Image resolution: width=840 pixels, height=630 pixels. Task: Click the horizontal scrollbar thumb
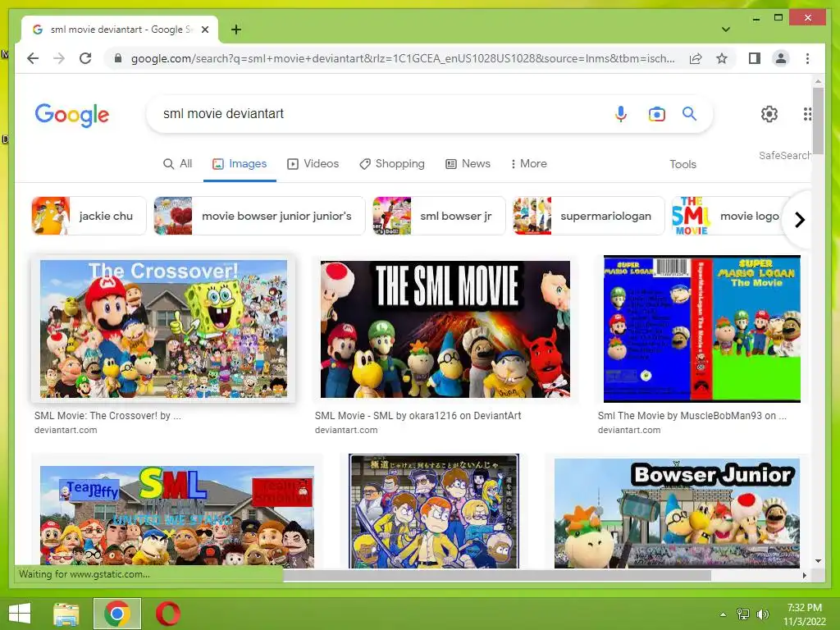(497, 575)
